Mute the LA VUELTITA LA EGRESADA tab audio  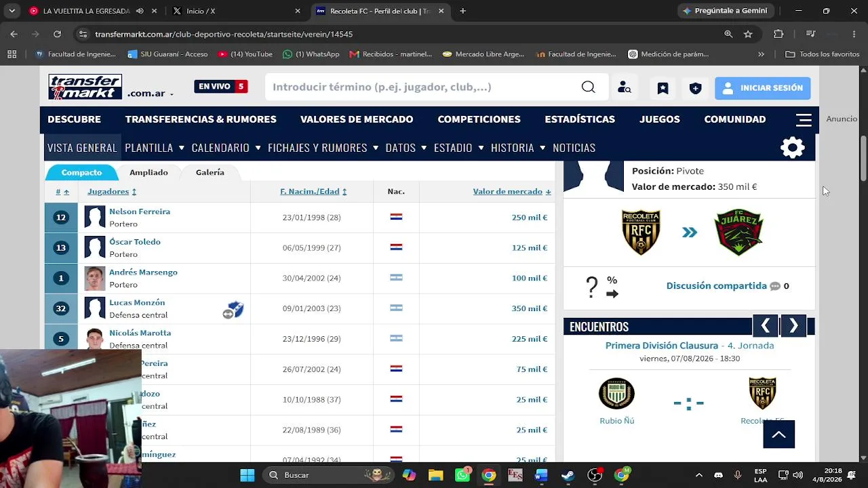click(x=140, y=12)
